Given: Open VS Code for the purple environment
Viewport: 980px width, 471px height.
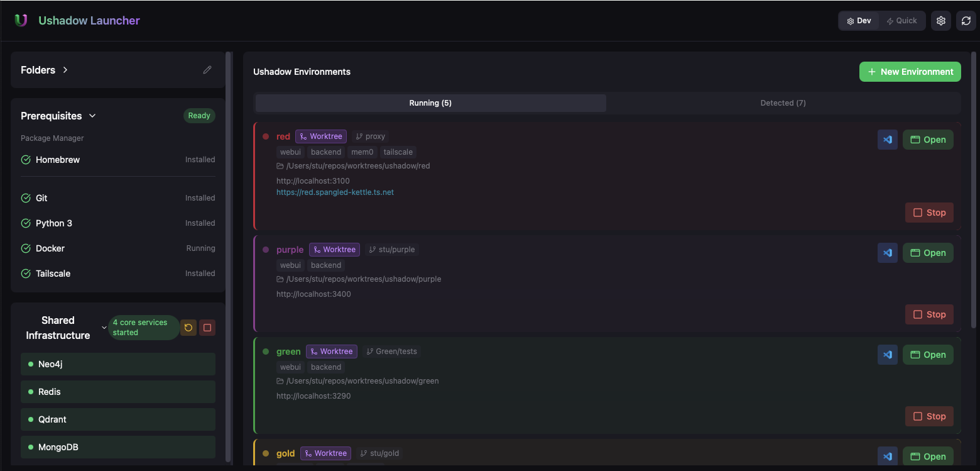Looking at the screenshot, I should [x=887, y=252].
